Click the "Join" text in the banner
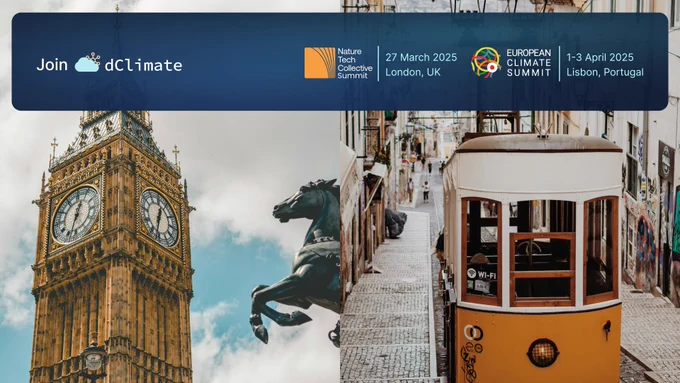The width and height of the screenshot is (680, 383). coord(52,65)
